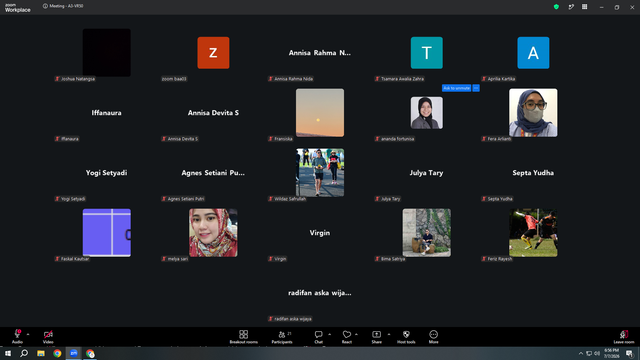Image resolution: width=640 pixels, height=360 pixels.
Task: Open Host tools shield menu
Action: [x=406, y=337]
